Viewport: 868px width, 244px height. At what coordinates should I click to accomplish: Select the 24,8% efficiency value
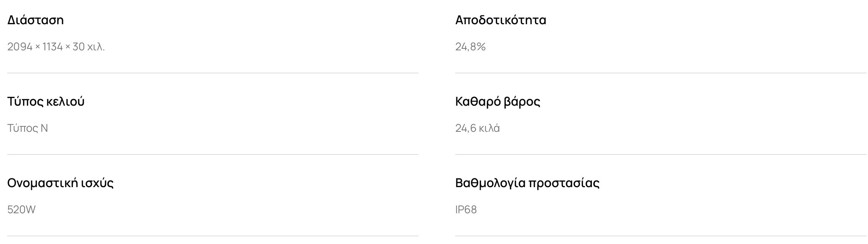[x=470, y=47]
